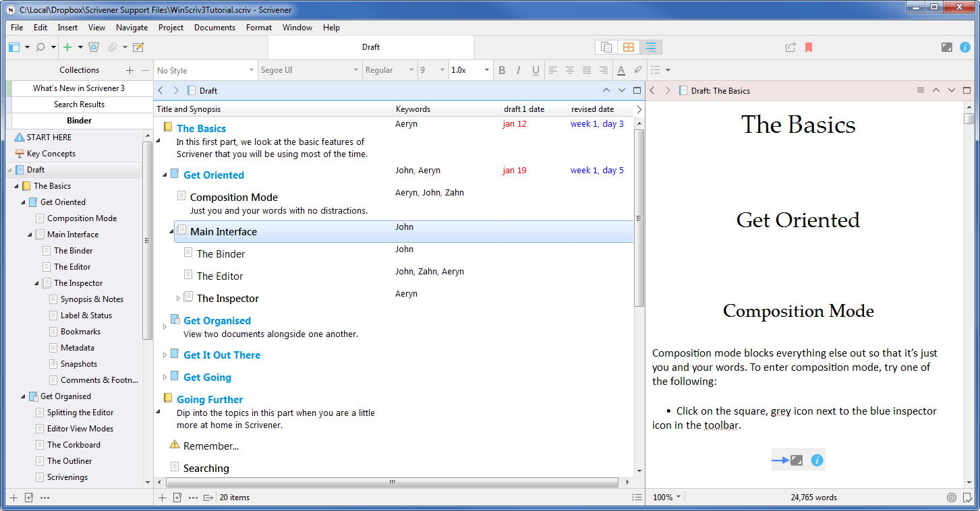Select What's New in Scrivener 3 collection
Viewport: 980px width, 511px height.
pyautogui.click(x=79, y=88)
